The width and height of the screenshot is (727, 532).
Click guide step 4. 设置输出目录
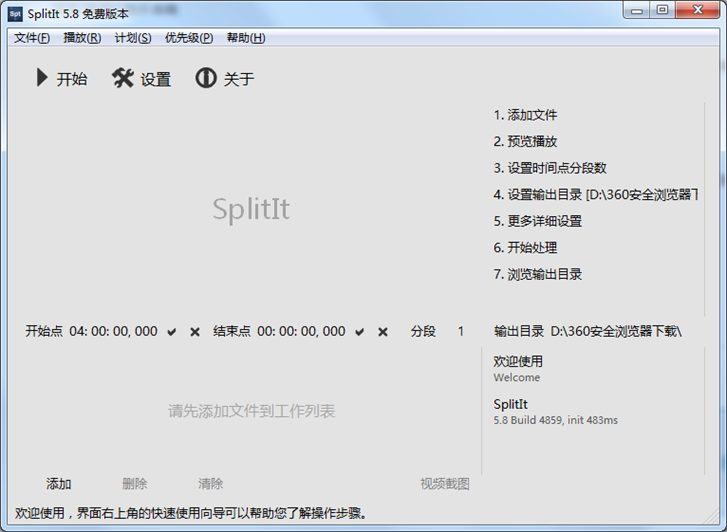(x=596, y=194)
